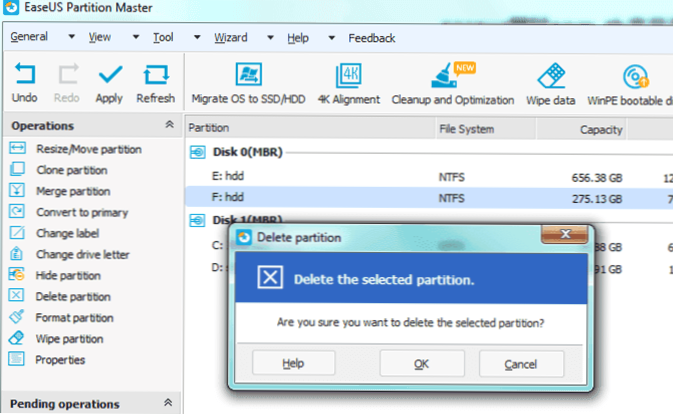Close the Delete partition dialog

pyautogui.click(x=565, y=234)
